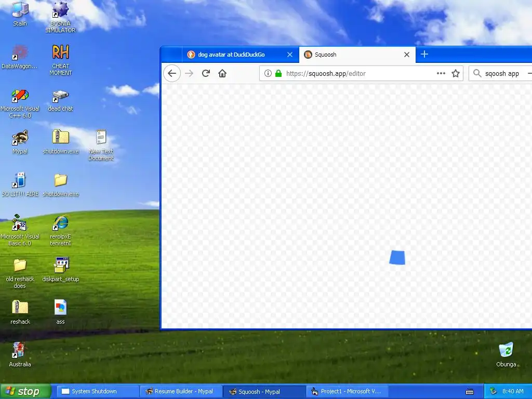Bookmark this page with the star
This screenshot has height=399, width=532.
tap(456, 73)
